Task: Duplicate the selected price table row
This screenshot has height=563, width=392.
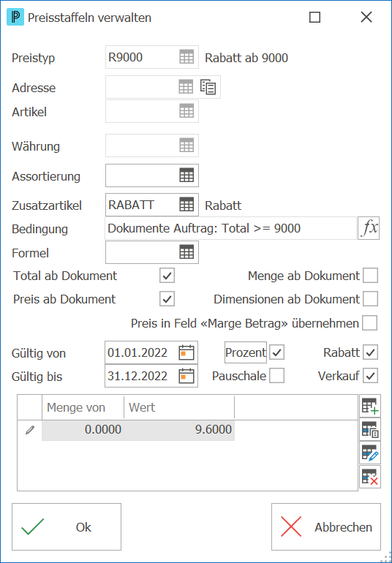Action: [370, 429]
